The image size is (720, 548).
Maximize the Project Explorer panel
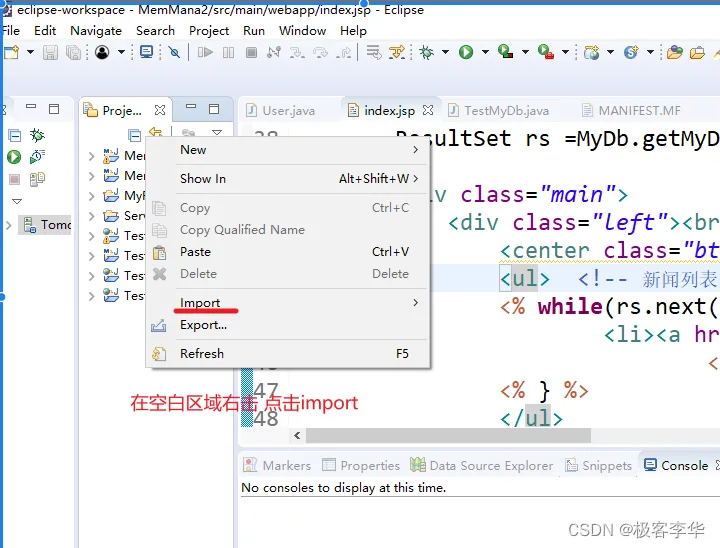[x=214, y=109]
